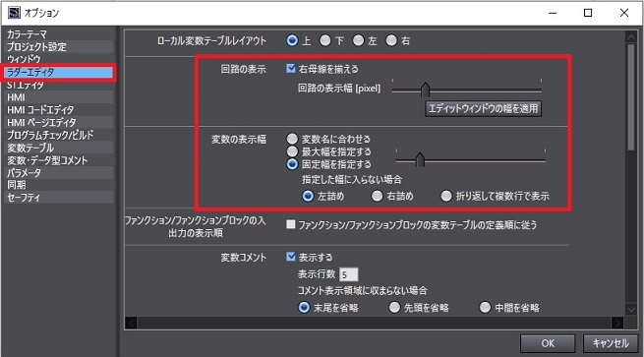Screen dimensions: 644x357
Task: Open the プロジェクト設定 category
Action: [59, 46]
